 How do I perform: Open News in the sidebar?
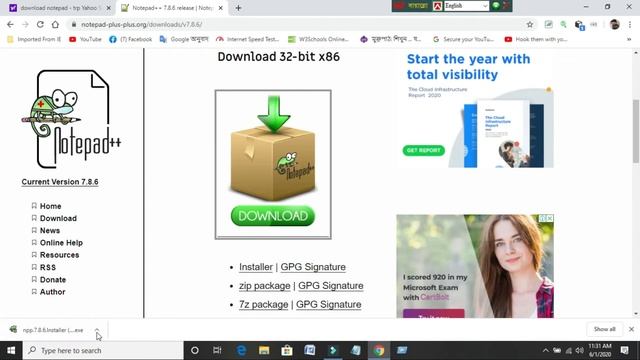pos(50,231)
